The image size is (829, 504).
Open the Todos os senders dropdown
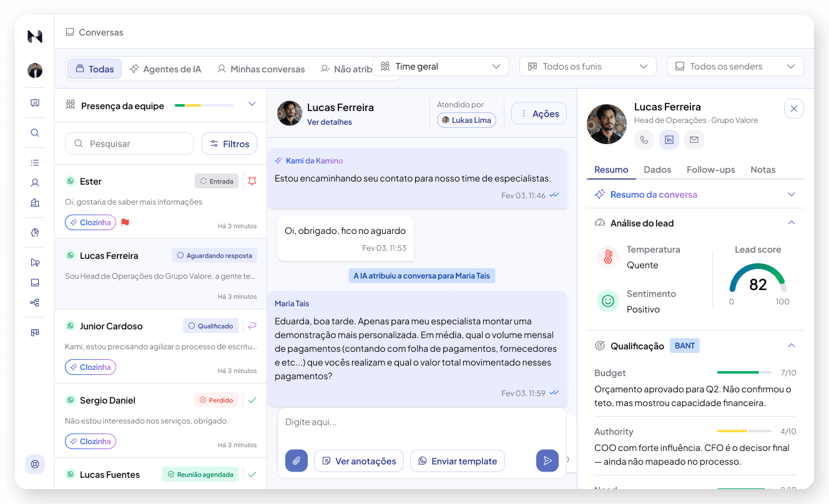[x=735, y=66]
